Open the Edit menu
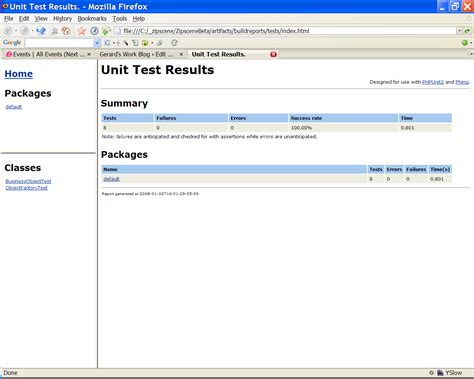Viewport: 474px width, 379px height. click(x=24, y=19)
